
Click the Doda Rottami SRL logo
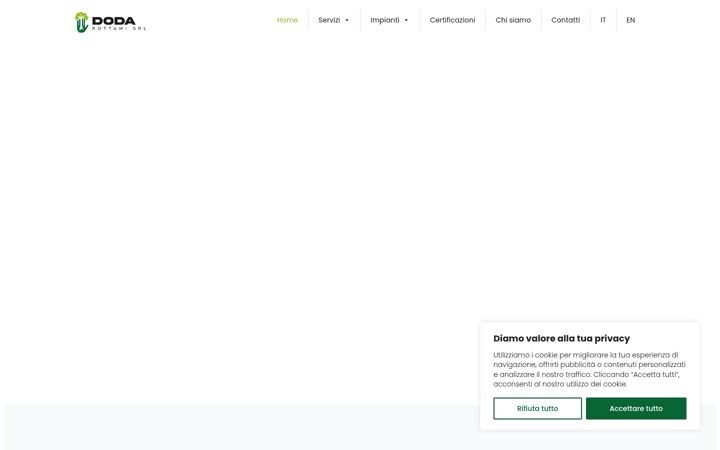[x=110, y=22]
